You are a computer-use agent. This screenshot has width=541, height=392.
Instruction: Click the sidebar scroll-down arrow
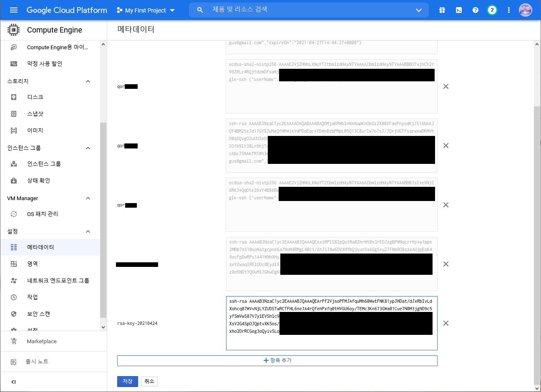tap(103, 327)
